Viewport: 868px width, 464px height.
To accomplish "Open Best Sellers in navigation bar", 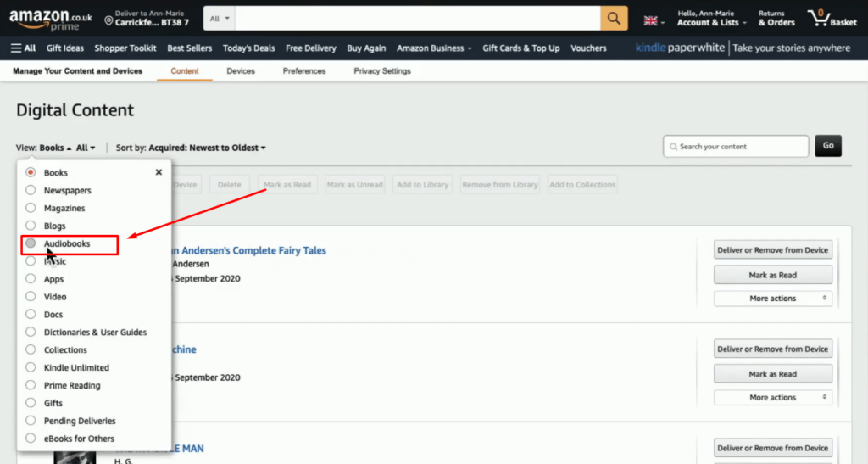I will [x=189, y=48].
